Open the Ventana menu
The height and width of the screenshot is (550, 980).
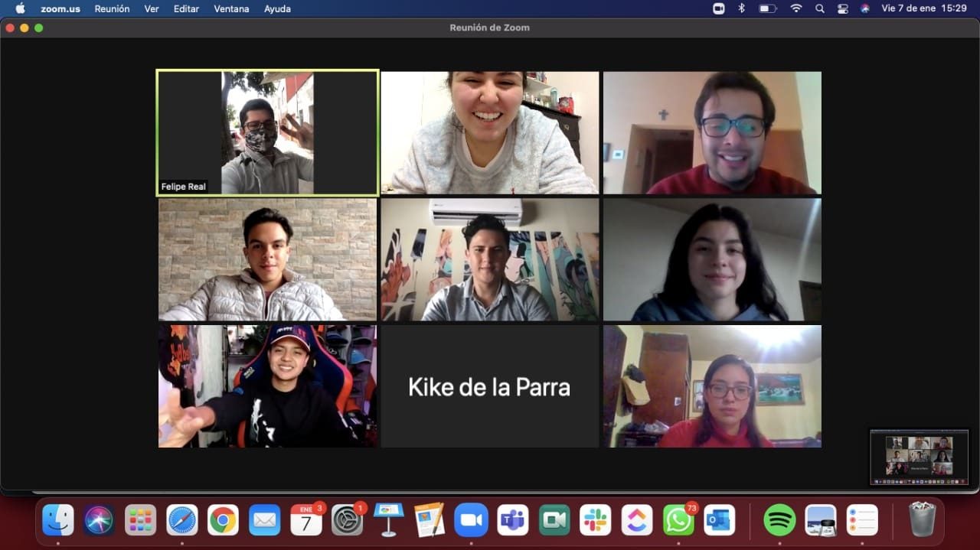click(x=231, y=8)
